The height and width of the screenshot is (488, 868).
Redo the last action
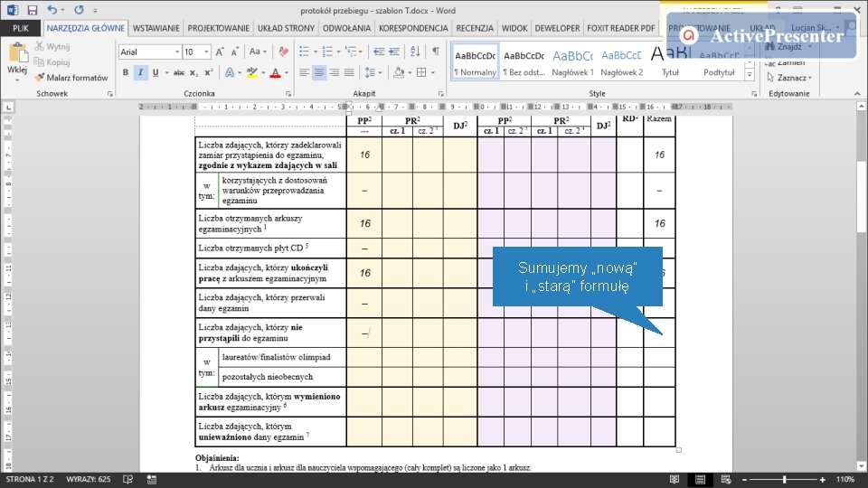coord(80,10)
